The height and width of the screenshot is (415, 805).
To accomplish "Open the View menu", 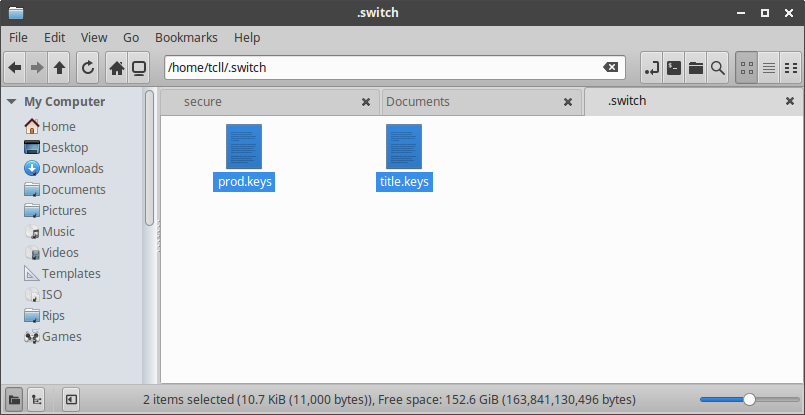I will (x=94, y=37).
